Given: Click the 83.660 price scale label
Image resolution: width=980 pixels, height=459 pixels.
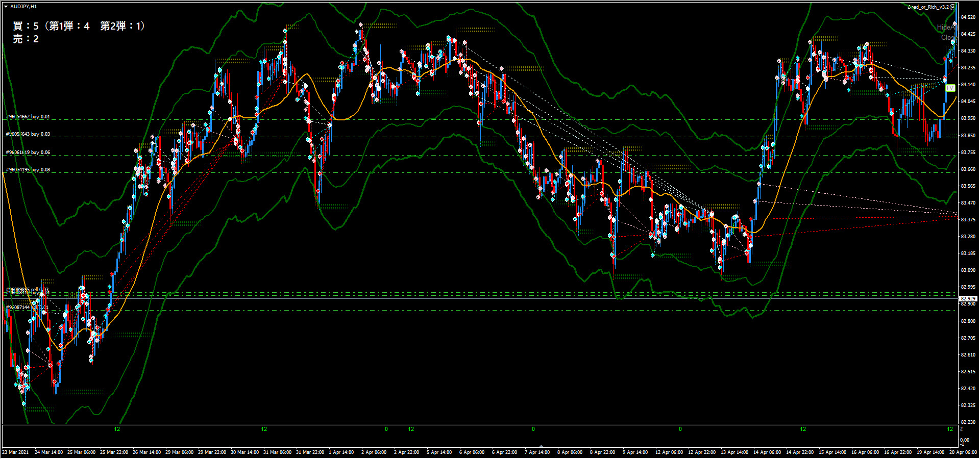Looking at the screenshot, I should pyautogui.click(x=968, y=169).
